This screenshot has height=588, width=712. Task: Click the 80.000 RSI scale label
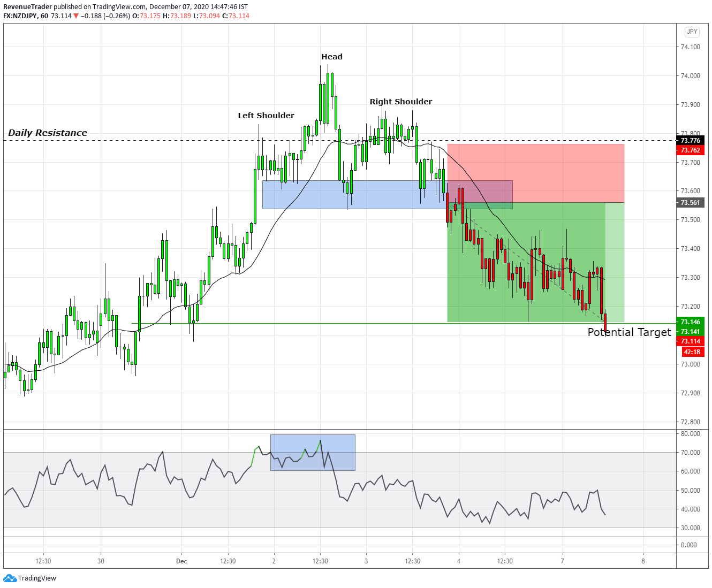pos(690,434)
